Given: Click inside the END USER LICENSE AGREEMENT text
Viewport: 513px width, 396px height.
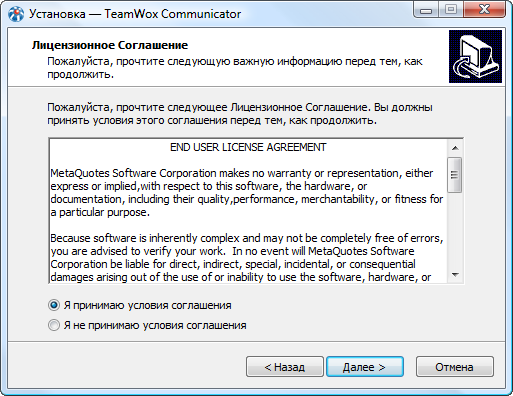Looking at the screenshot, I should [248, 147].
